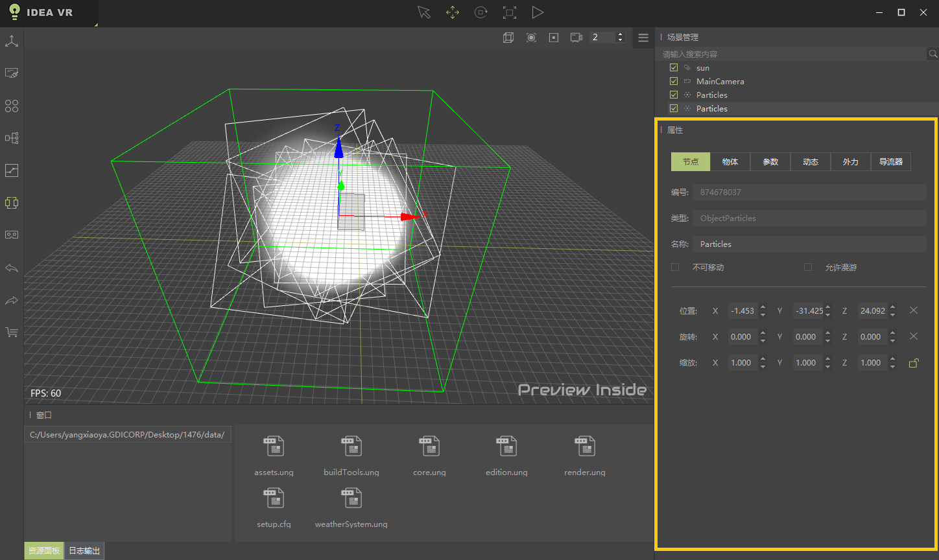This screenshot has width=939, height=560.
Task: Click the redo arrow in left sidebar
Action: point(12,301)
